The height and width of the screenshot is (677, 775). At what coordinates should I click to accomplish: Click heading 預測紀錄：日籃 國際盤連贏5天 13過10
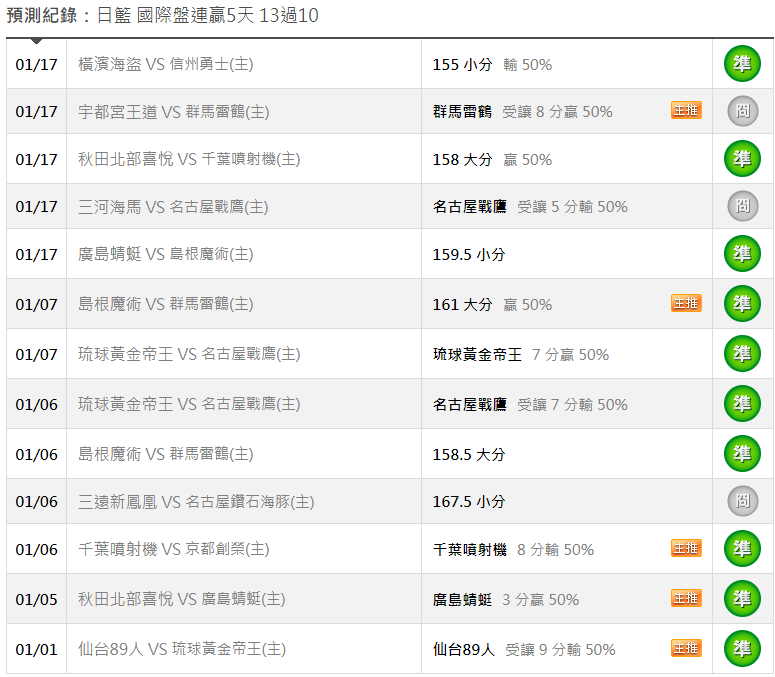pos(163,16)
